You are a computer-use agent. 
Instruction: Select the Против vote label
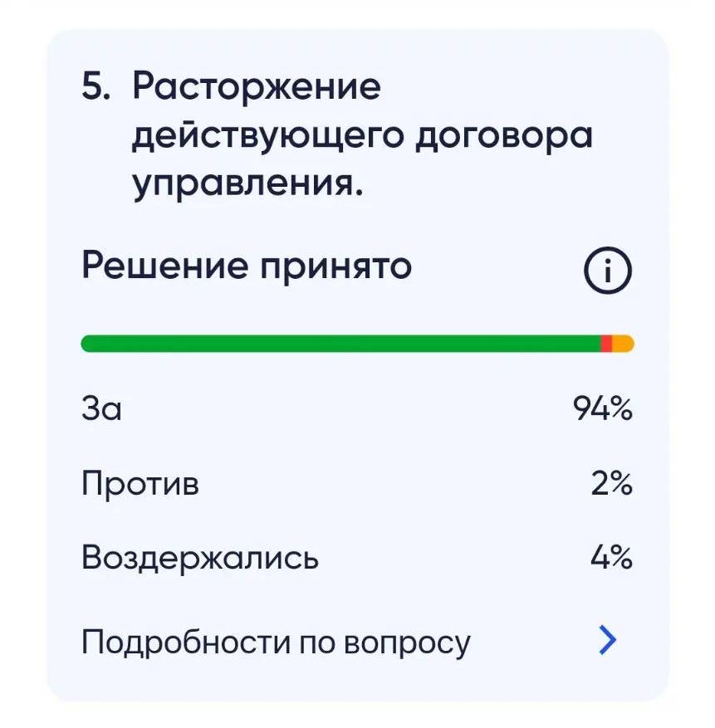coord(140,483)
